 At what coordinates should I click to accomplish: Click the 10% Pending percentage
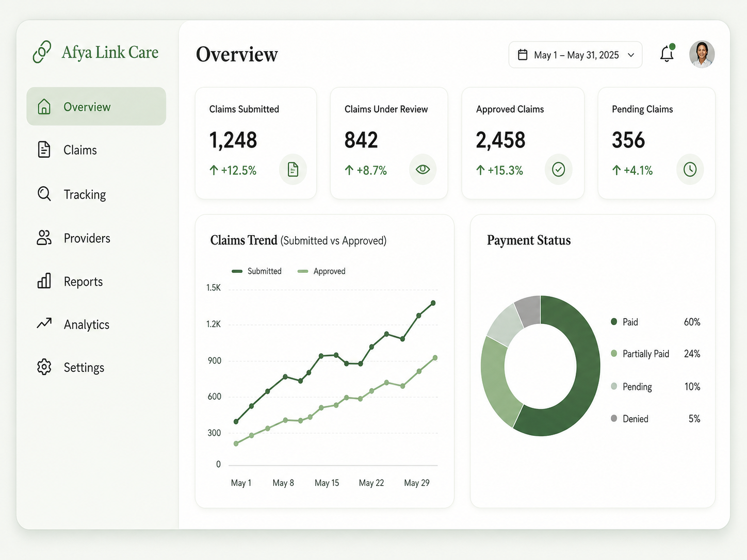click(x=692, y=387)
